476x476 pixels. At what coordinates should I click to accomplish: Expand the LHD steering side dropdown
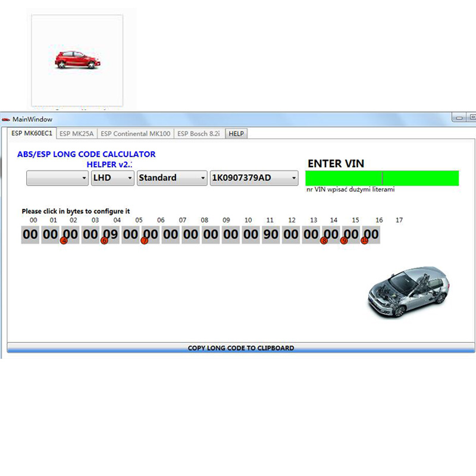click(112, 178)
